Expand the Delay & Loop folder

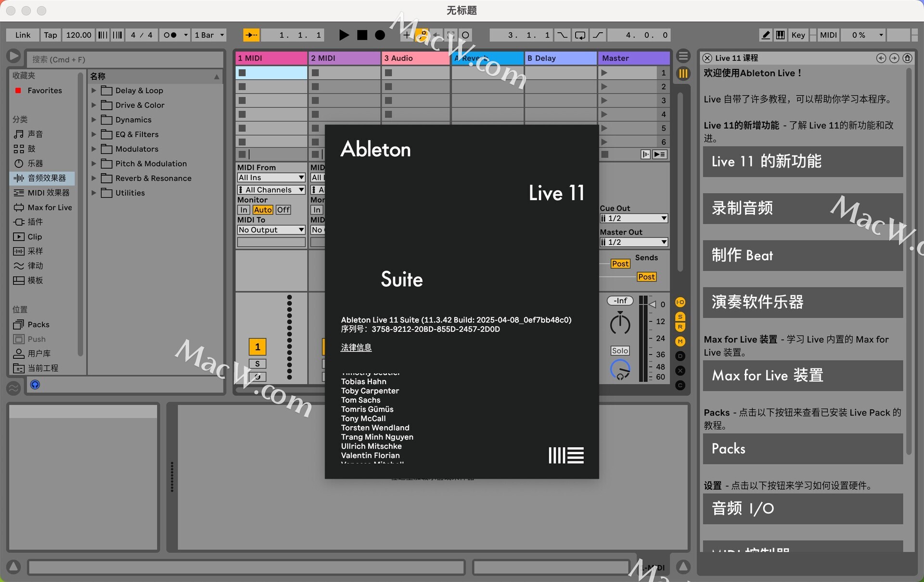pos(94,90)
